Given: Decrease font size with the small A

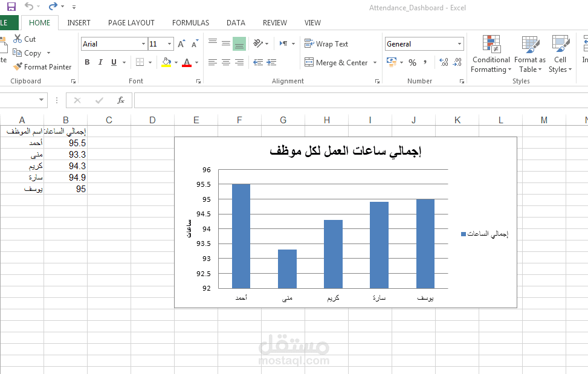Looking at the screenshot, I should pyautogui.click(x=194, y=44).
